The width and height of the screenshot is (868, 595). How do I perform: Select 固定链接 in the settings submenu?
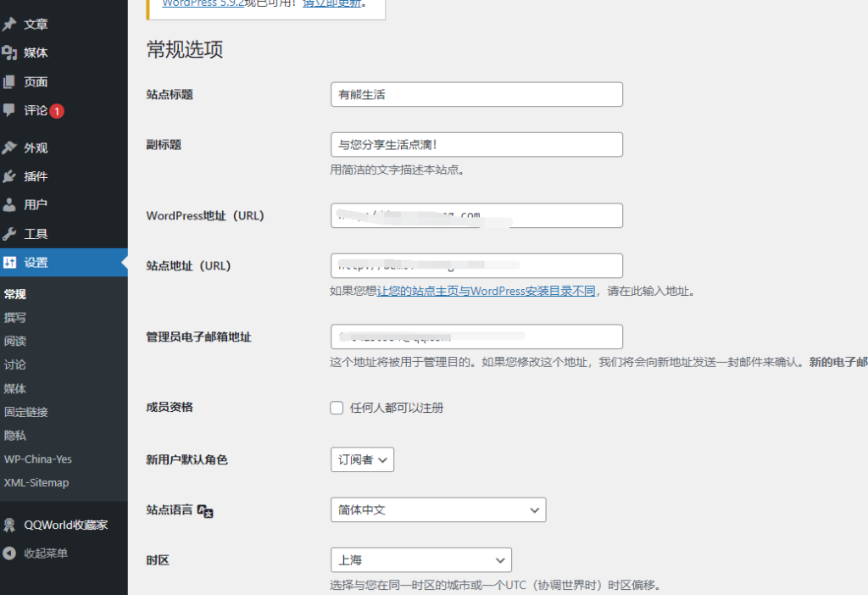25,412
